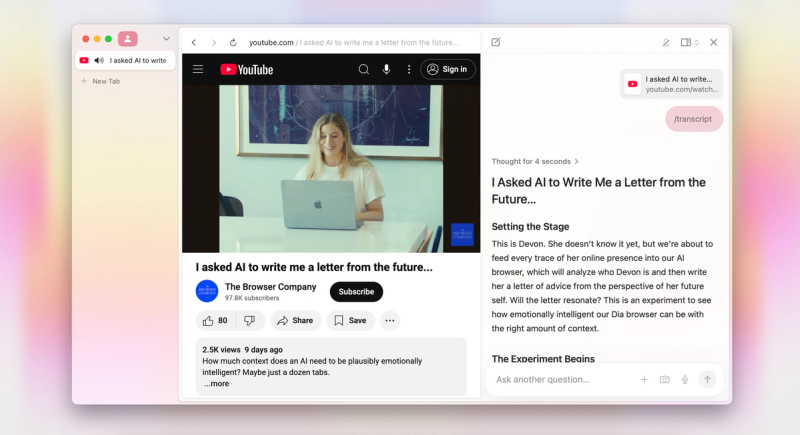Click 'The Experiment Begins' heading
This screenshot has height=435, width=800.
coord(543,359)
